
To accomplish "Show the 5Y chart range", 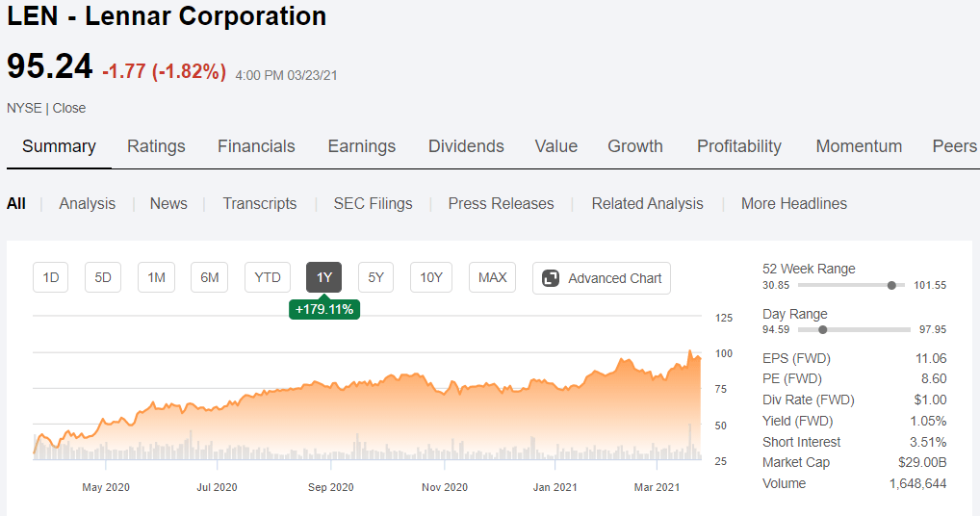I will point(375,277).
